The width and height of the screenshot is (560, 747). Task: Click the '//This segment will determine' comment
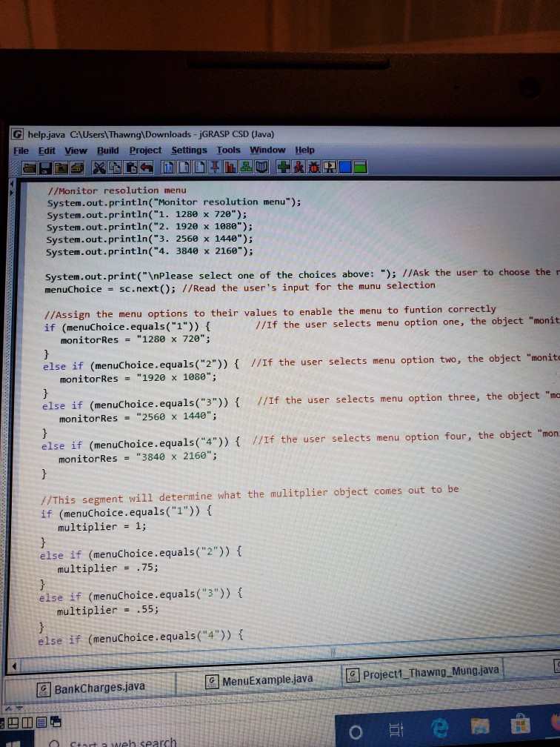(x=250, y=496)
